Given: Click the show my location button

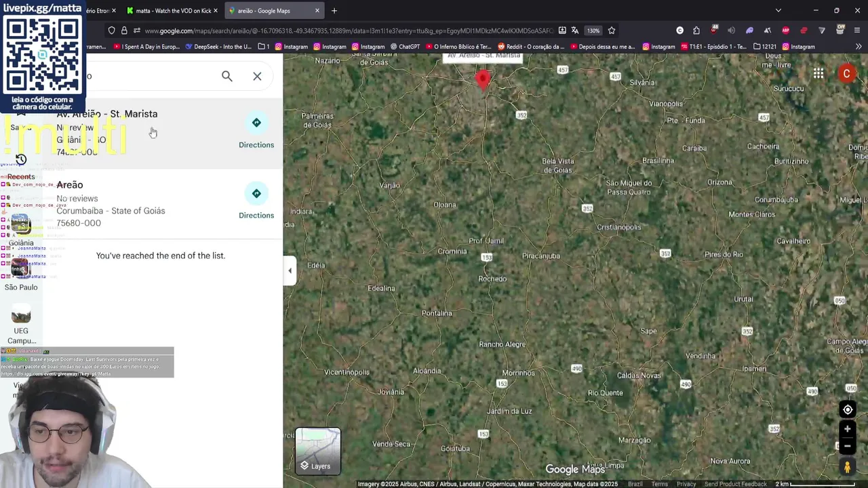Looking at the screenshot, I should (848, 409).
